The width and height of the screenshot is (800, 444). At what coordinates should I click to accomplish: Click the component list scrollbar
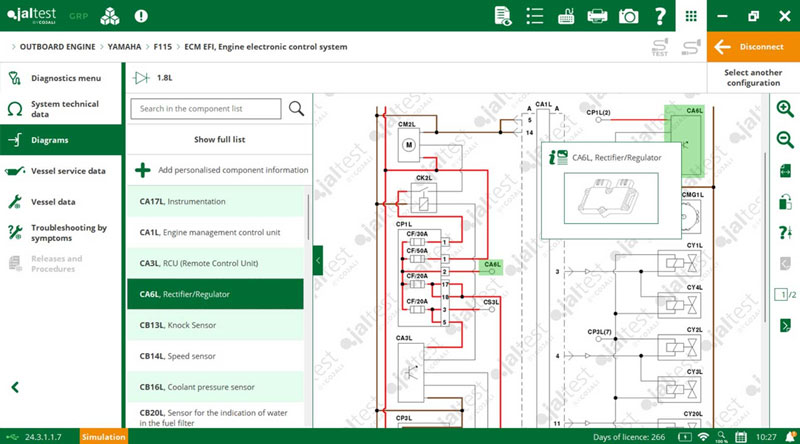click(x=308, y=217)
